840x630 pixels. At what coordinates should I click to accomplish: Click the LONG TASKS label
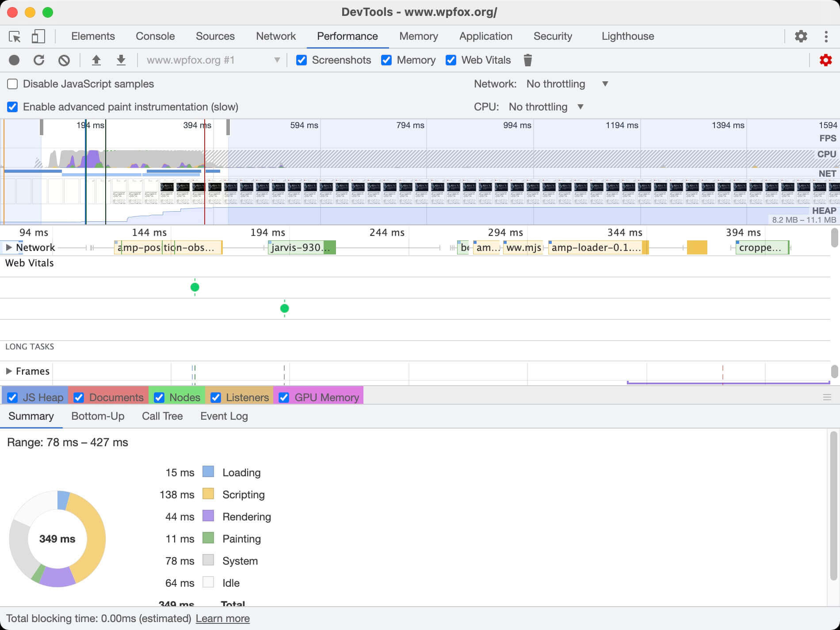click(30, 347)
